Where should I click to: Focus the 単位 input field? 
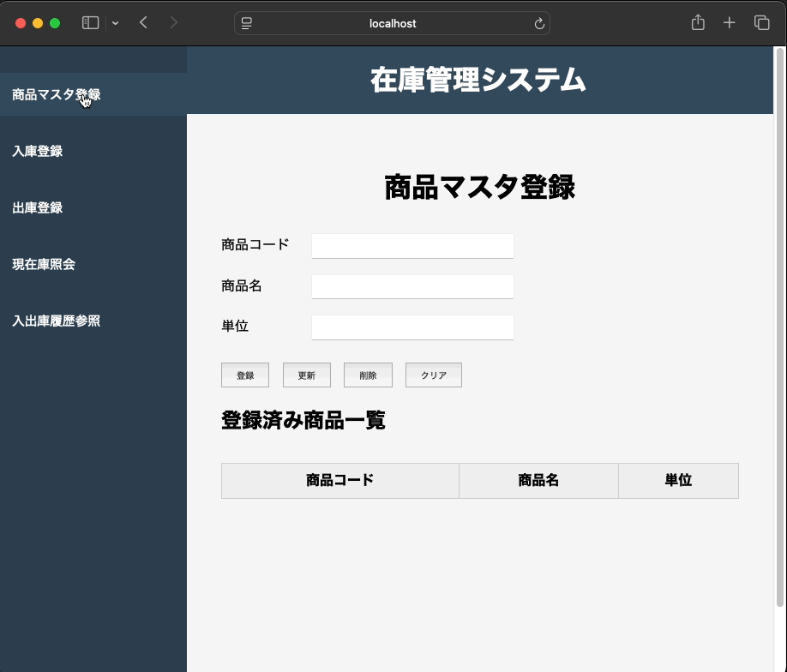(x=412, y=327)
